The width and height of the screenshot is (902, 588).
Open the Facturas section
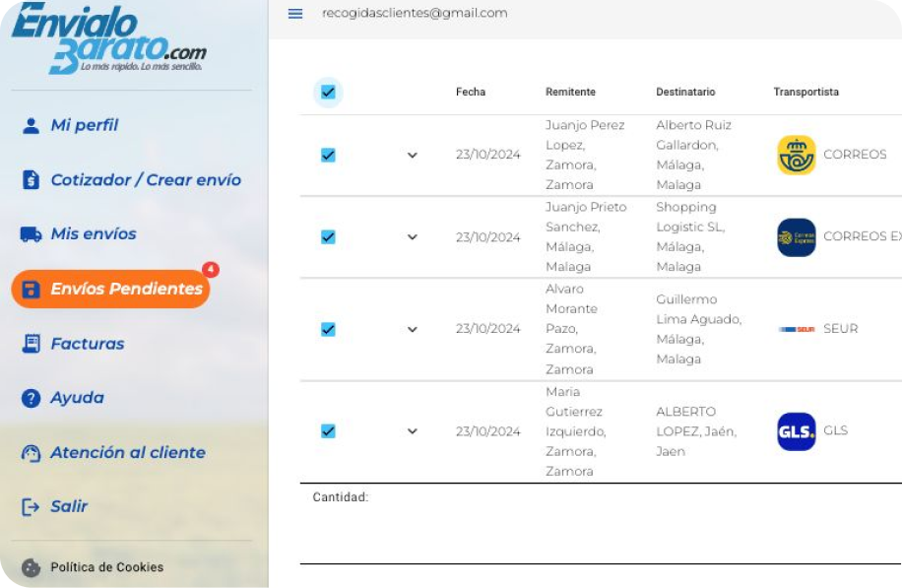tap(87, 344)
